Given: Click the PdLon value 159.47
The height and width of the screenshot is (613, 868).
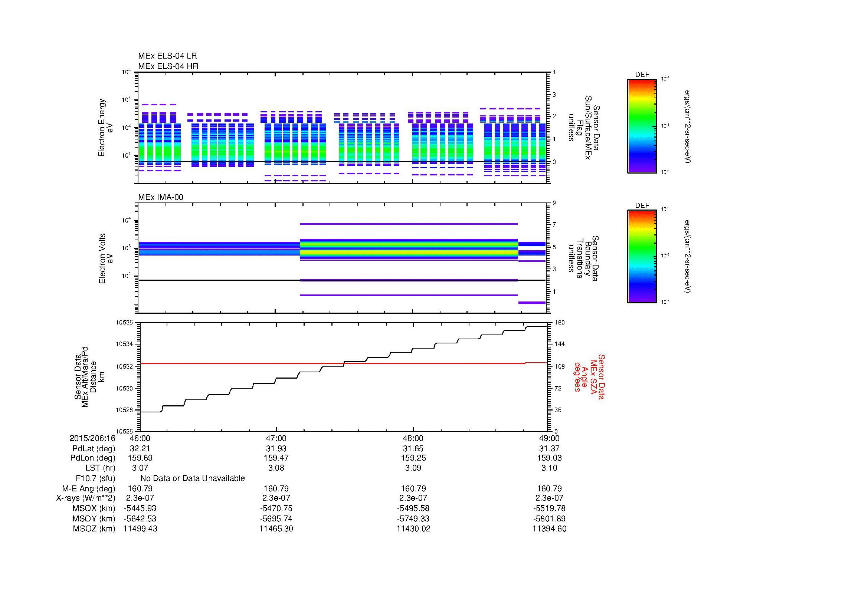Looking at the screenshot, I should click(x=276, y=458).
